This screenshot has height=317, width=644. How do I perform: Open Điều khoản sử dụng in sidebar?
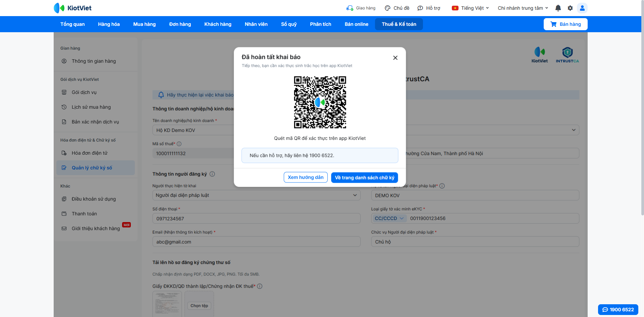point(96,199)
